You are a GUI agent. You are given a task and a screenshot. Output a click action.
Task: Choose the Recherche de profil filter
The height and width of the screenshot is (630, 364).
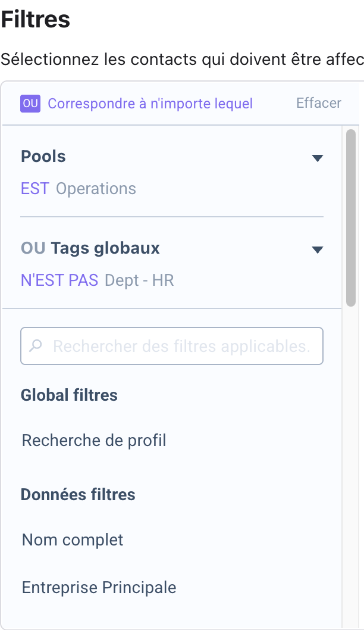pyautogui.click(x=94, y=441)
